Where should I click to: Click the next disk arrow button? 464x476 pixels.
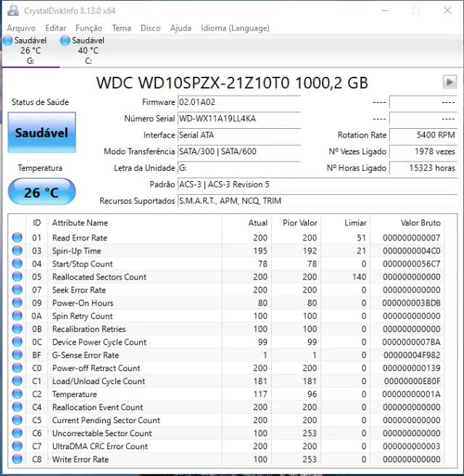click(x=449, y=82)
